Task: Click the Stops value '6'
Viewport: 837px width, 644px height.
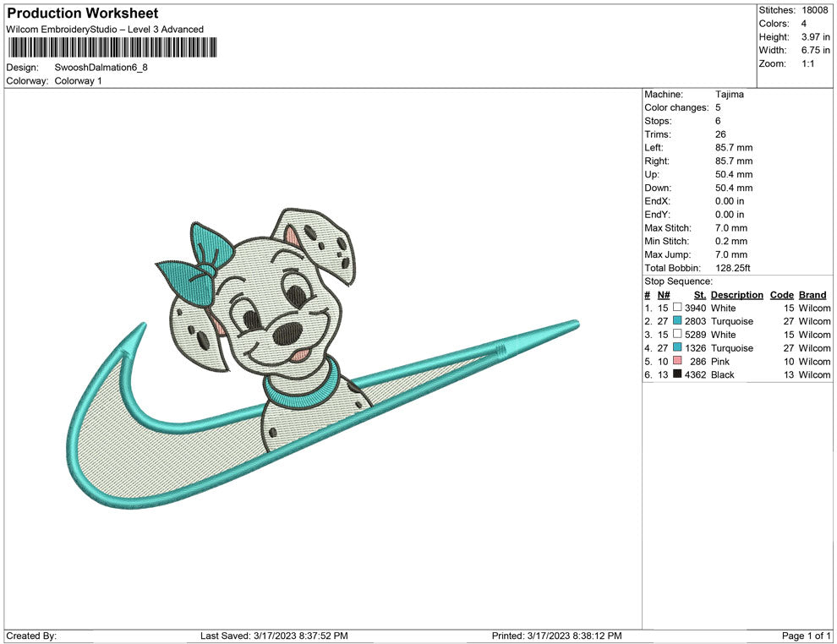Action: (x=718, y=121)
